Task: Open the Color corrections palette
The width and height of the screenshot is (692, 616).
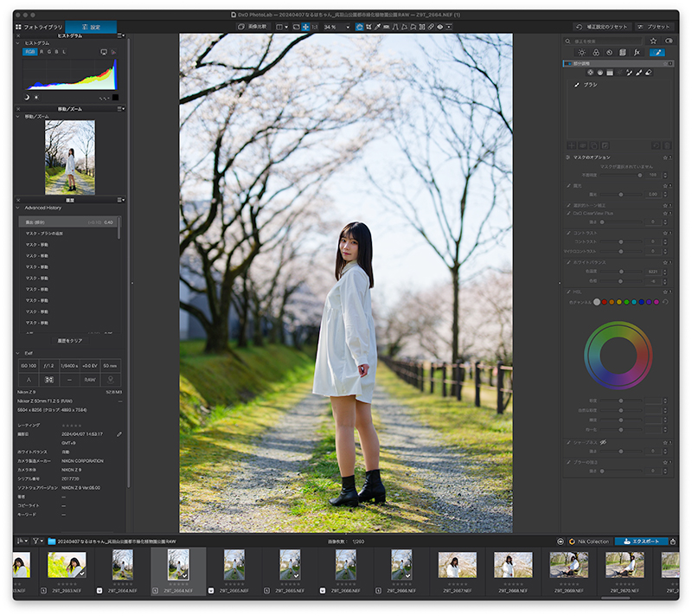Action: pyautogui.click(x=596, y=53)
